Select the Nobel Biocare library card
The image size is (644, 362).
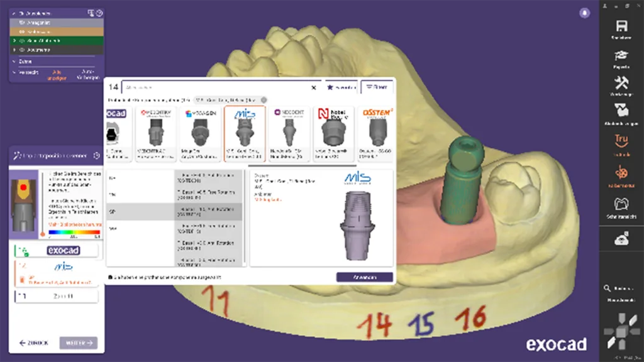point(333,133)
